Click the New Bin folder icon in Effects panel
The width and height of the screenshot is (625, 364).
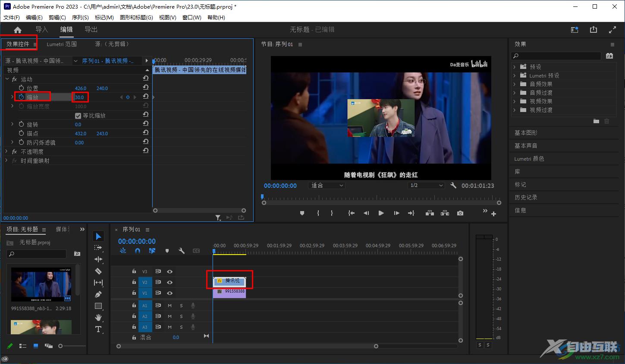596,121
